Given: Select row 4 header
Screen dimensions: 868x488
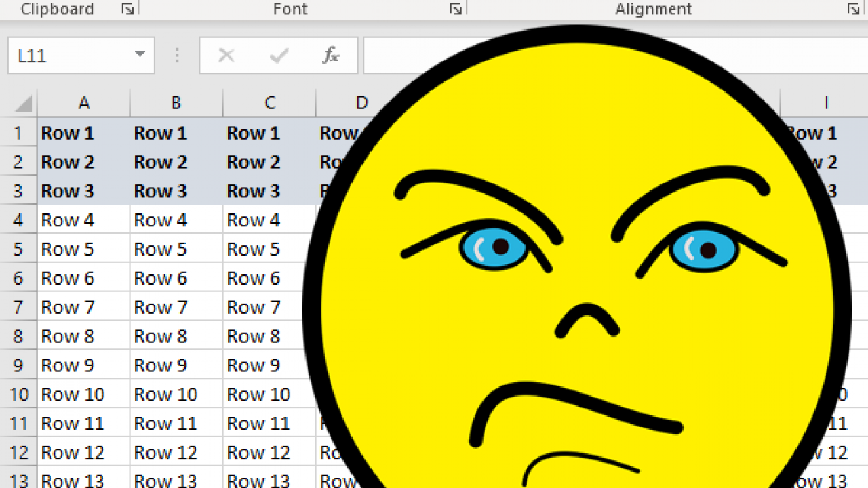Looking at the screenshot, I should click(x=18, y=220).
